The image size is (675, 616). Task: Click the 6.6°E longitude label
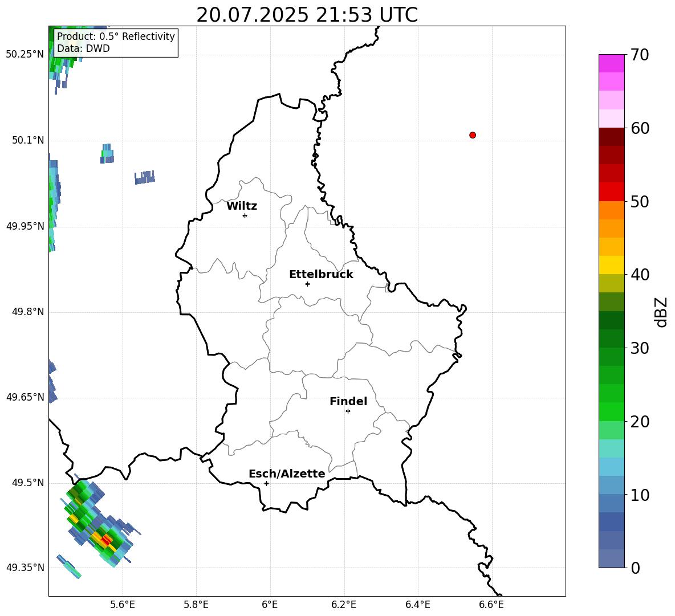coord(491,605)
